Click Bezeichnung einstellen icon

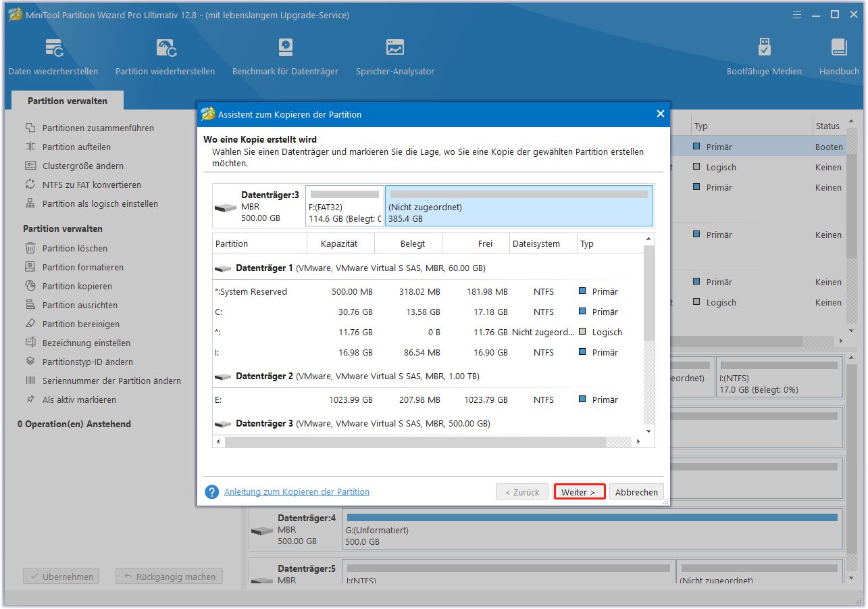[30, 343]
